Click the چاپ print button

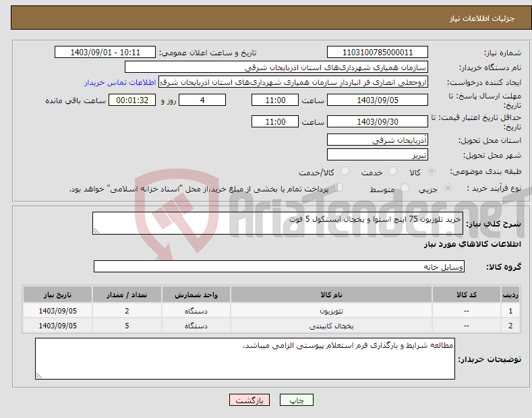[x=296, y=400]
